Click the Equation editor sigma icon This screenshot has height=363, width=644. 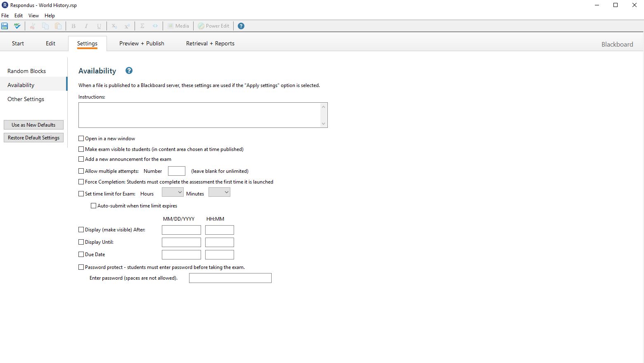(x=142, y=26)
